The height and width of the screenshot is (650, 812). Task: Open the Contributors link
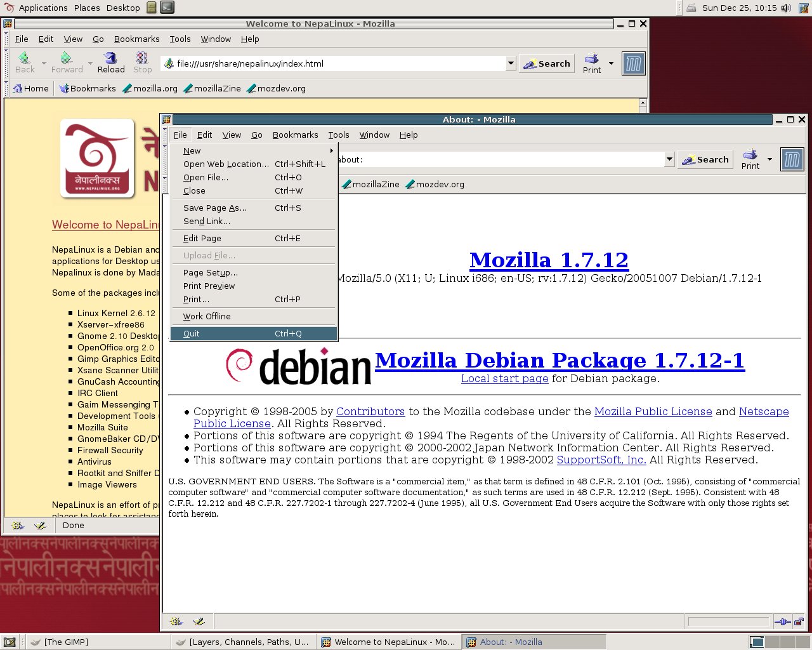(x=370, y=411)
